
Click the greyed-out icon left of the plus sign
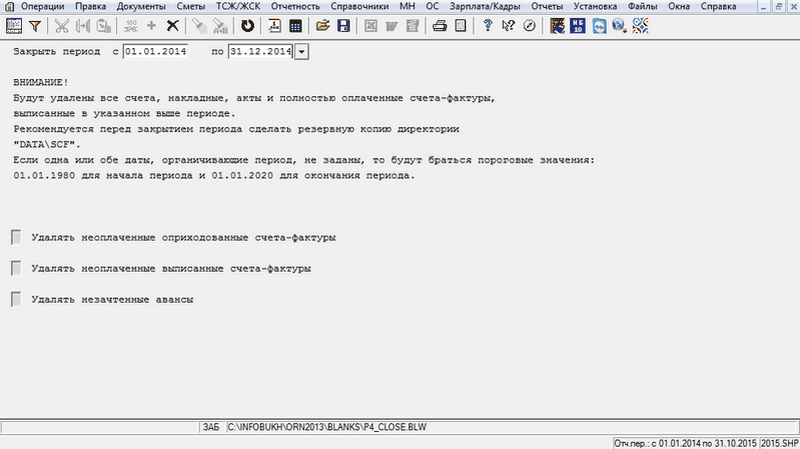[131, 26]
